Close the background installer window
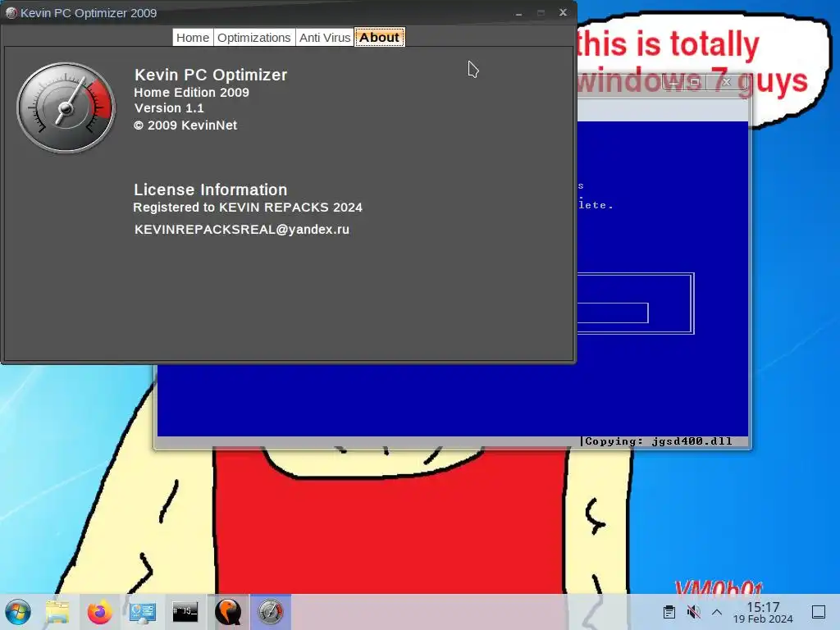Screen dimensions: 840x630 (727, 82)
